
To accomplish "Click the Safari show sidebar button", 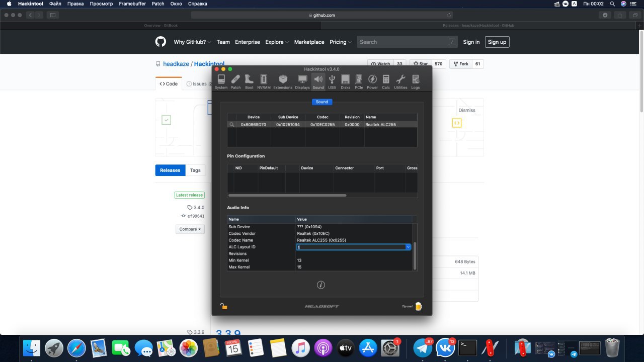I will click(x=53, y=15).
